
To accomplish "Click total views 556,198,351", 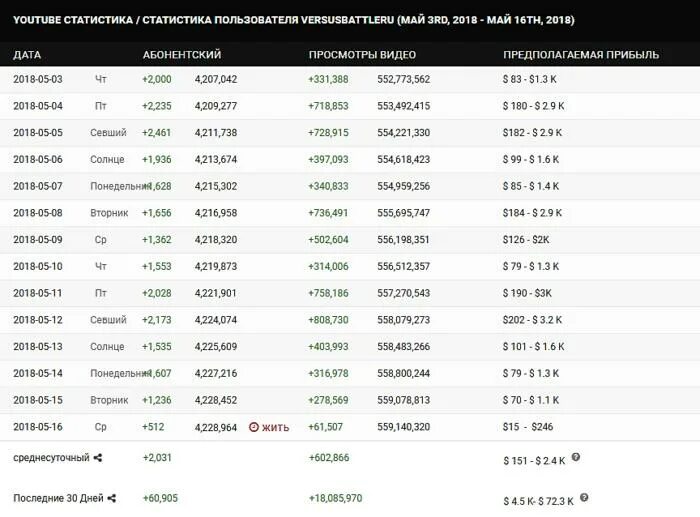I will click(x=404, y=240).
